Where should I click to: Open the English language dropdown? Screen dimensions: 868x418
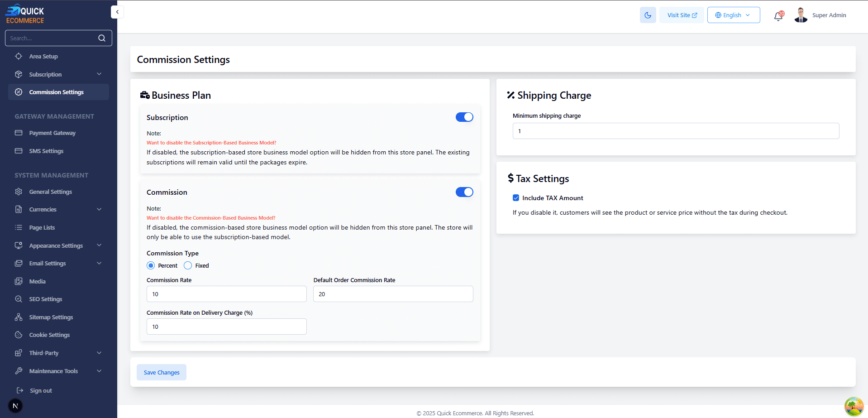pos(733,15)
